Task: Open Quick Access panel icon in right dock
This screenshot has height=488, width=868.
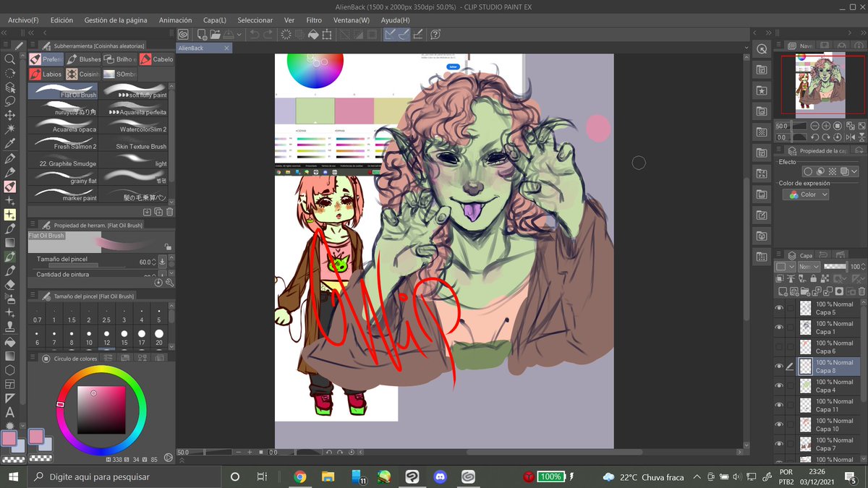Action: click(762, 48)
